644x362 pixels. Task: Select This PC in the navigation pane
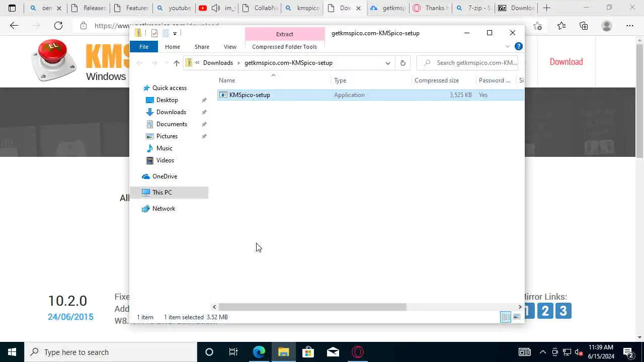(x=162, y=193)
